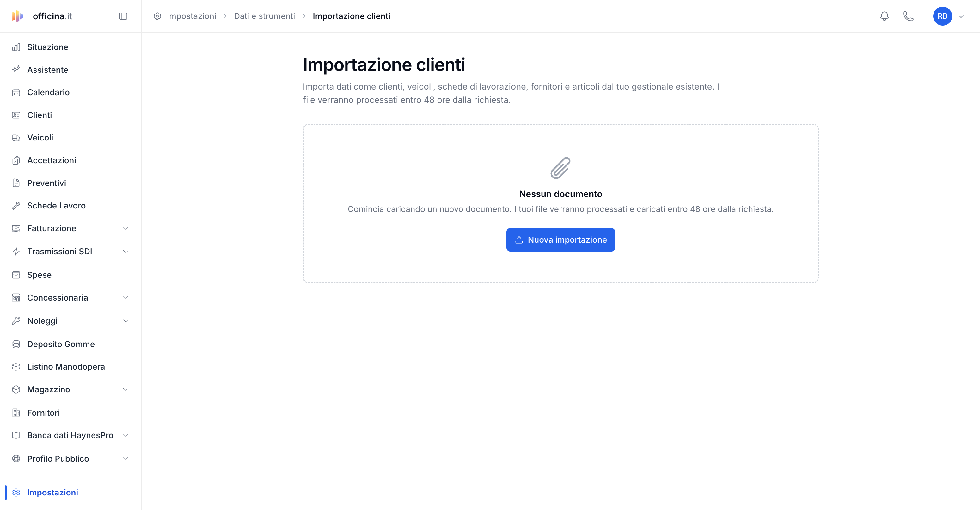Select Impostazioni at the sidebar bottom
This screenshot has height=510, width=980.
pyautogui.click(x=71, y=493)
